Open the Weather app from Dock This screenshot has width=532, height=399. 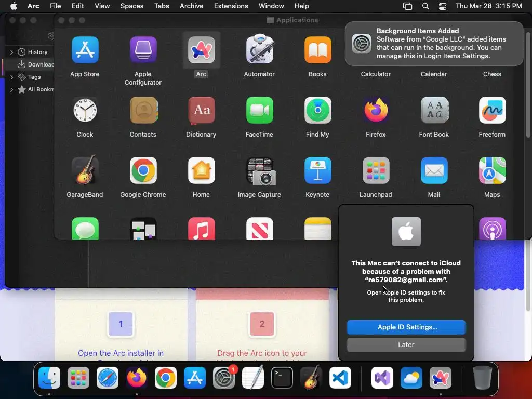tap(411, 378)
